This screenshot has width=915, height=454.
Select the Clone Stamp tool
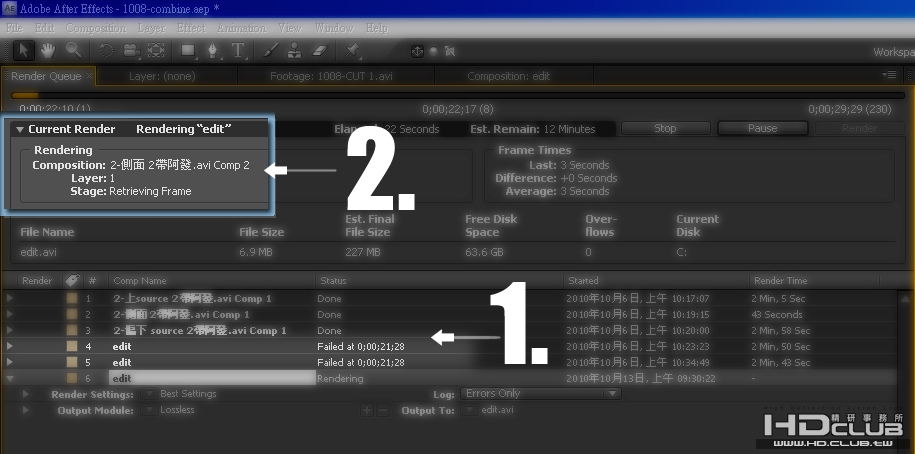(x=295, y=51)
